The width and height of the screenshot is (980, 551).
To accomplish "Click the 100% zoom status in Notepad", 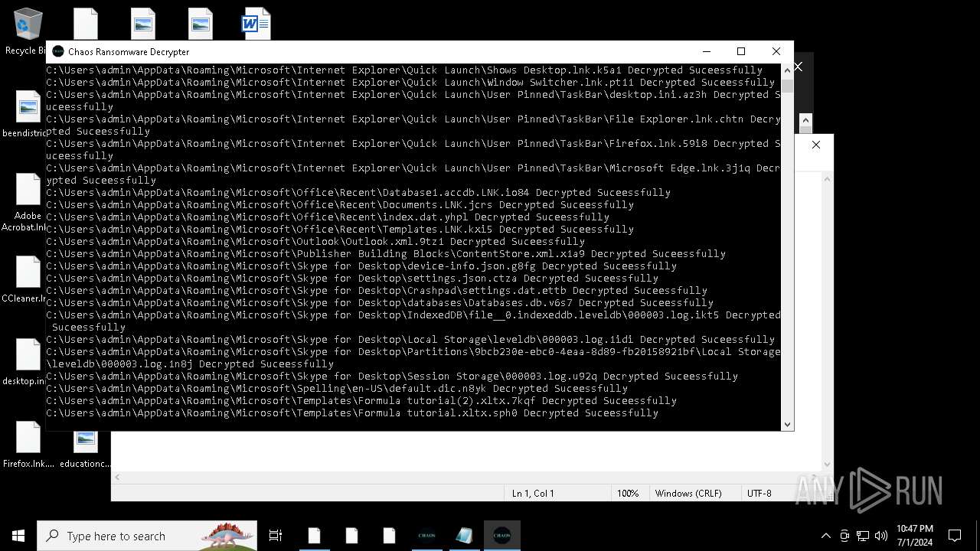I will (x=628, y=494).
